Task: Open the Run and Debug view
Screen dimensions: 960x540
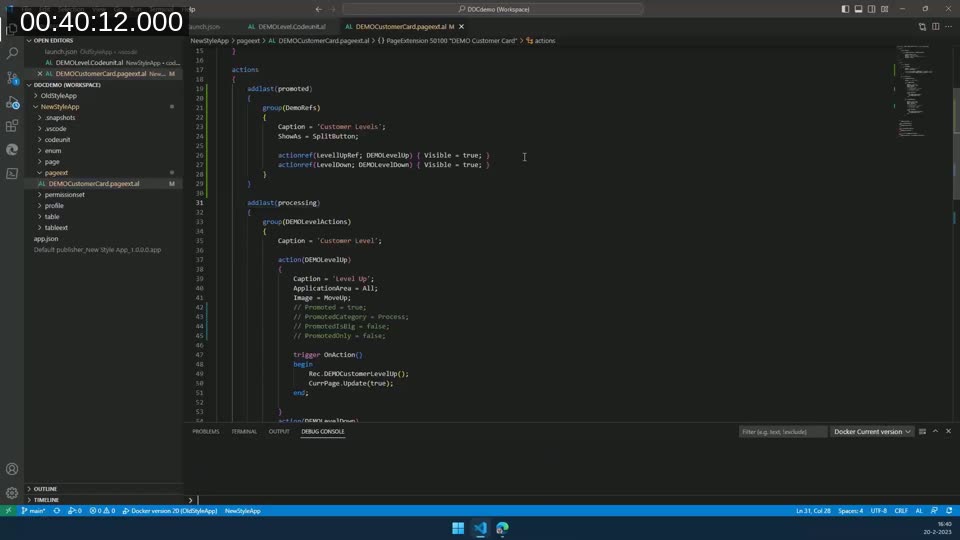Action: tap(12, 102)
